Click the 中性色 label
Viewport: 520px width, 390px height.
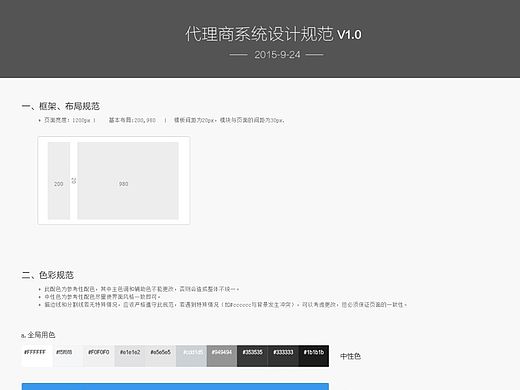point(350,356)
